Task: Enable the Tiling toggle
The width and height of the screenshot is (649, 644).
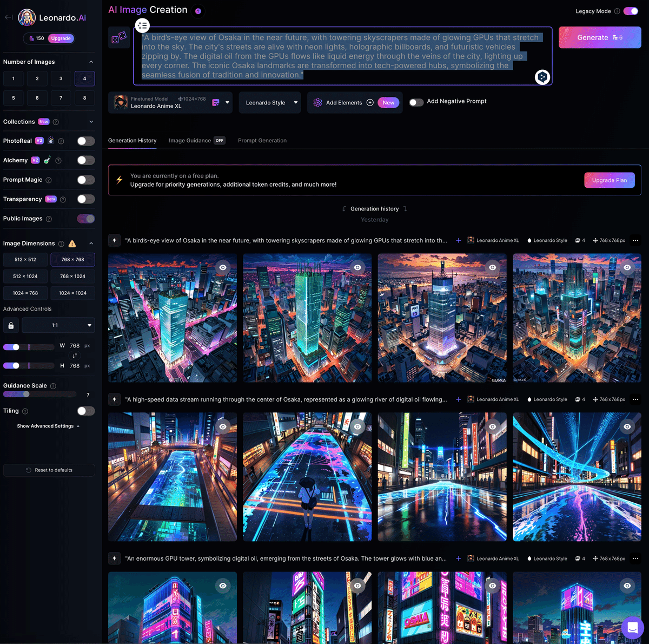Action: tap(85, 411)
